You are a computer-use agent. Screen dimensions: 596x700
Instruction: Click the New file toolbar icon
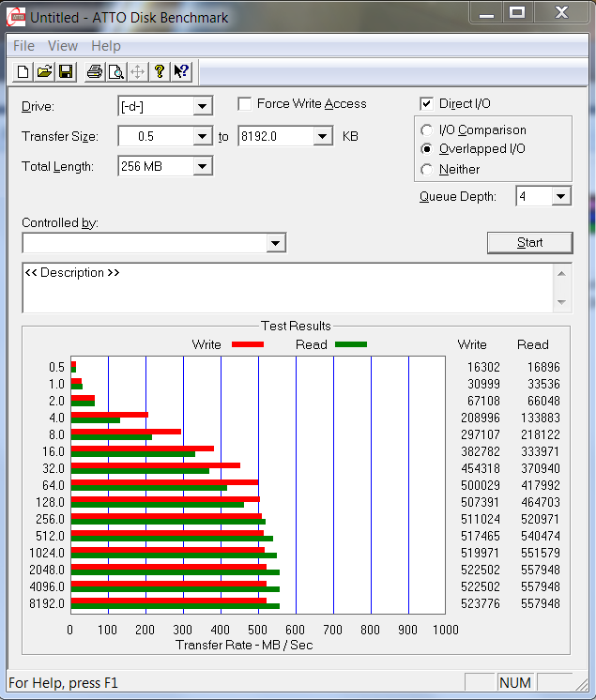pos(22,71)
